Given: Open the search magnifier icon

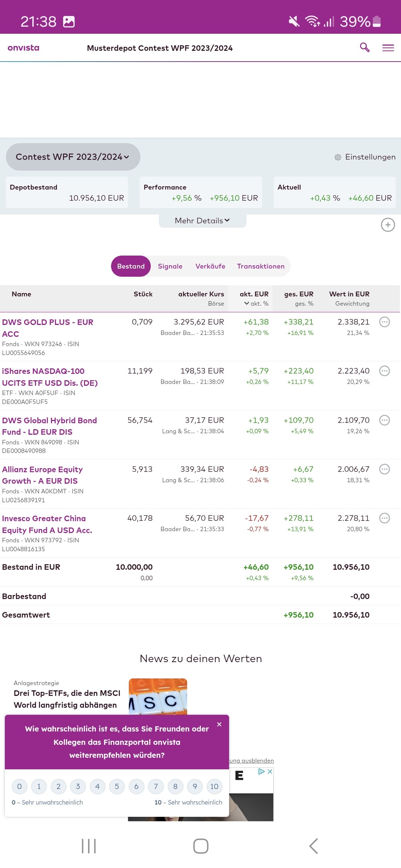Looking at the screenshot, I should 365,47.
